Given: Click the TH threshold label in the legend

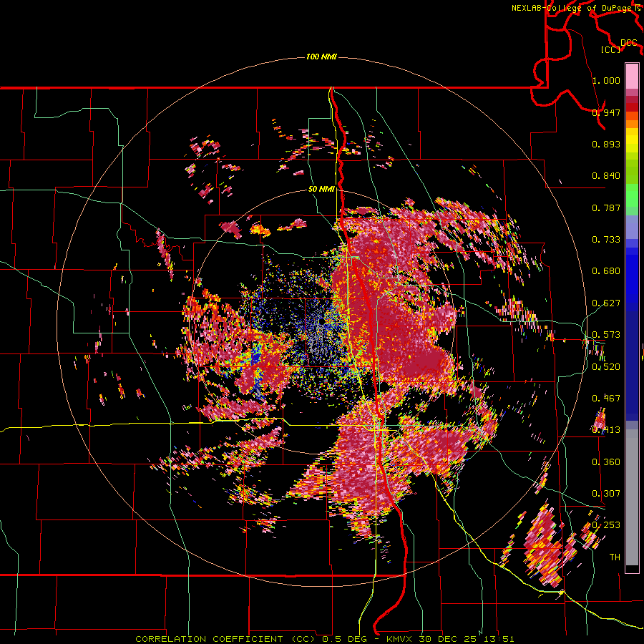Looking at the screenshot, I should (615, 557).
